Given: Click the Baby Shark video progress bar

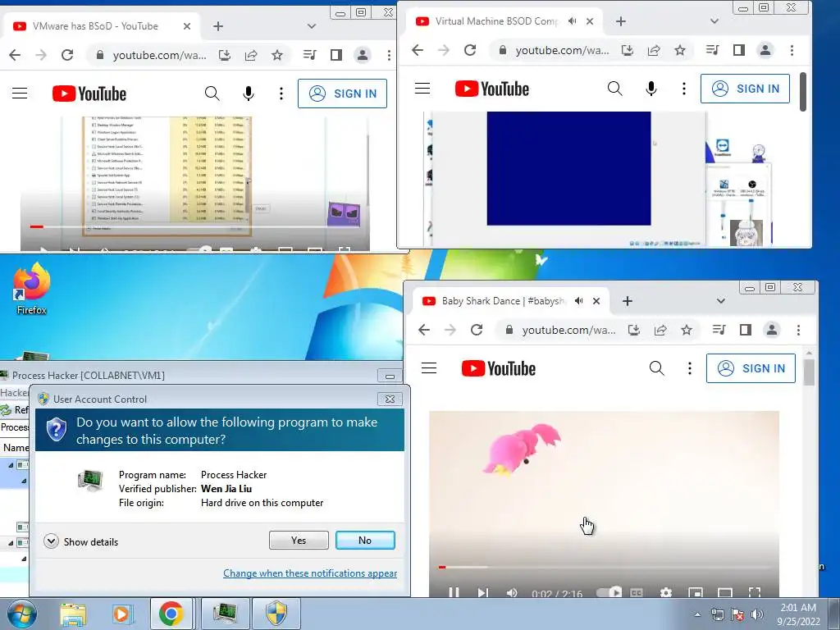Looking at the screenshot, I should 604,567.
